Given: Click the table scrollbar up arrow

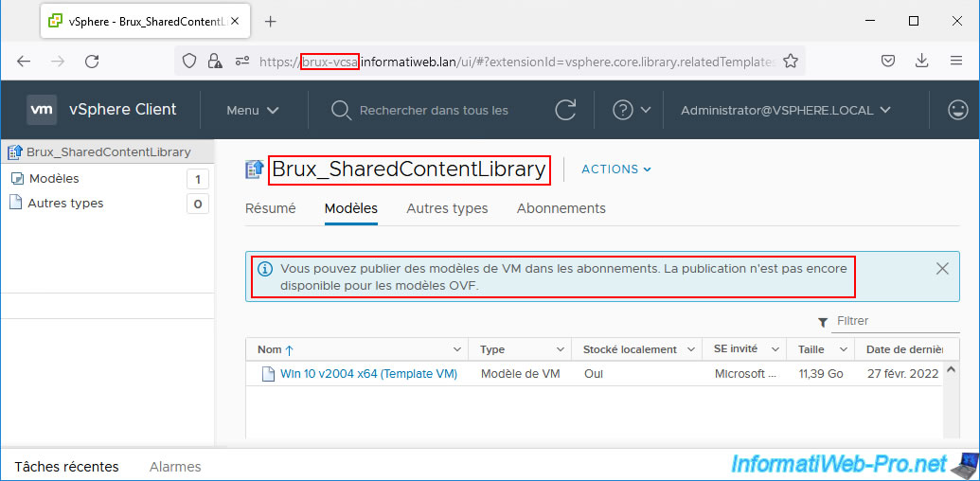Looking at the screenshot, I should coord(952,369).
